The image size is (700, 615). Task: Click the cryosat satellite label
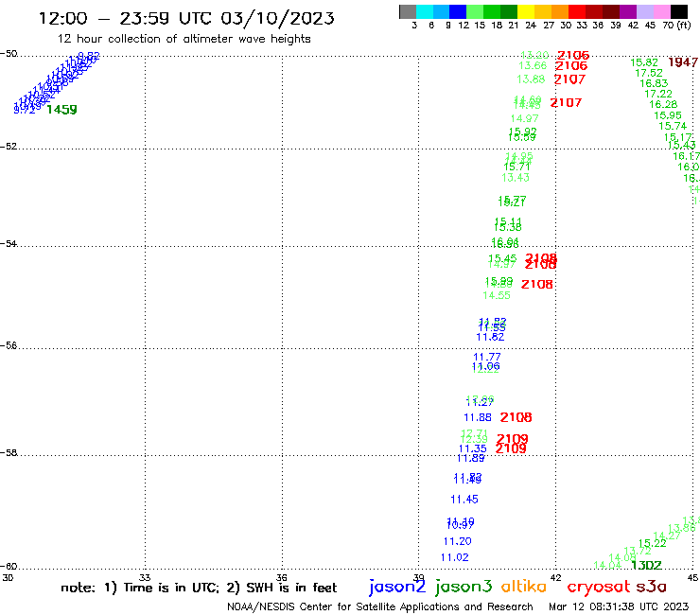(x=599, y=588)
